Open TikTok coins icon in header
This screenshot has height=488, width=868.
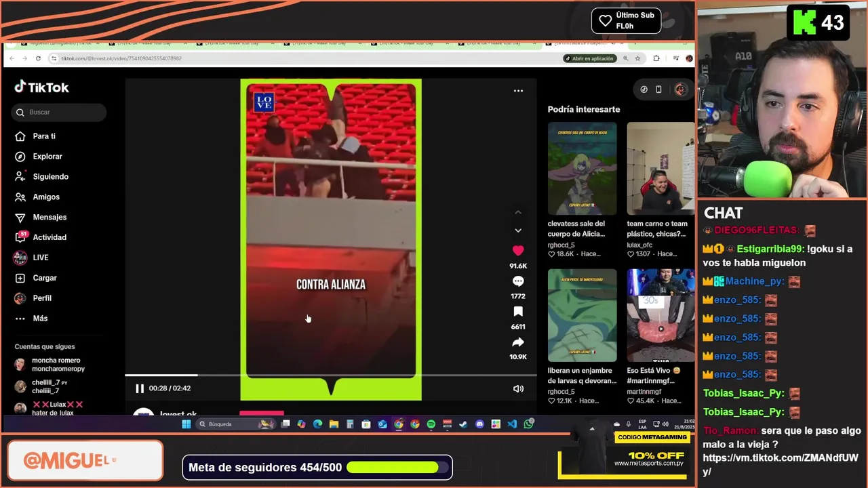644,89
